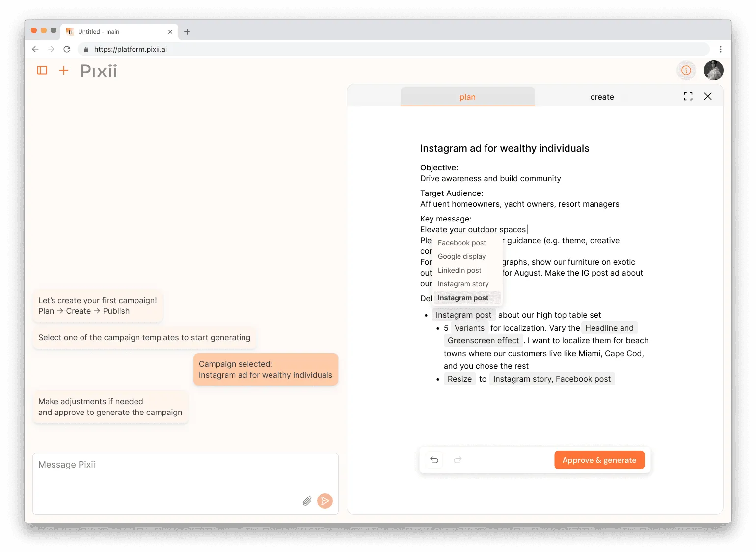The height and width of the screenshot is (552, 756).
Task: Click the orange plus new campaign icon
Action: tap(64, 70)
